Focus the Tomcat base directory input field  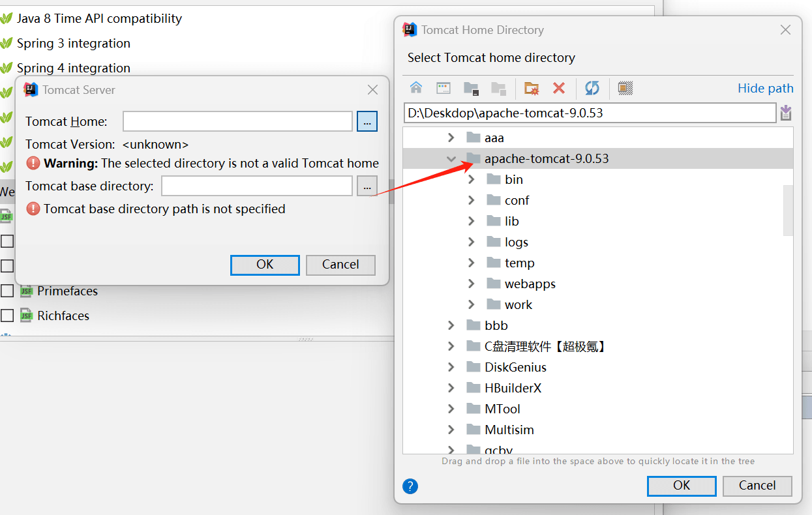257,186
